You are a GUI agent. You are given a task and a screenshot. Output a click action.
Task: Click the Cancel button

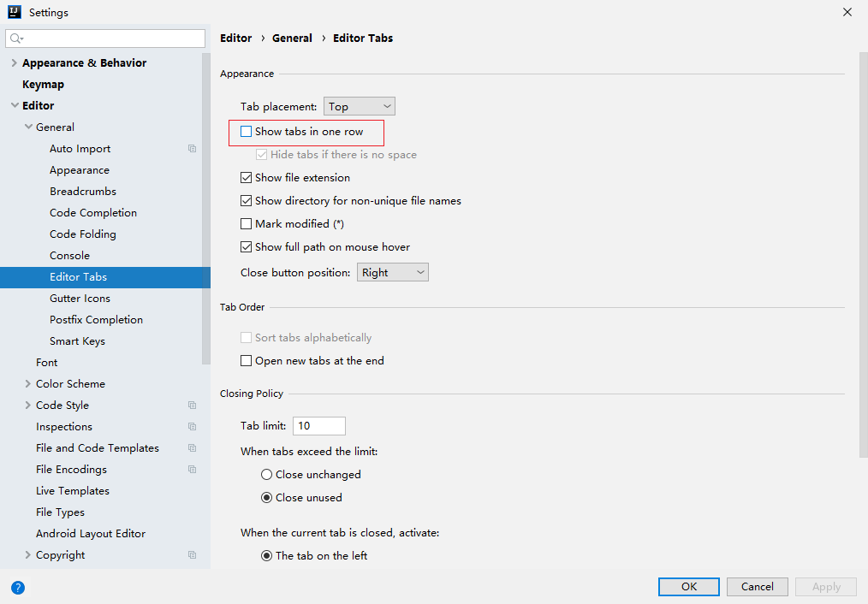tap(757, 586)
